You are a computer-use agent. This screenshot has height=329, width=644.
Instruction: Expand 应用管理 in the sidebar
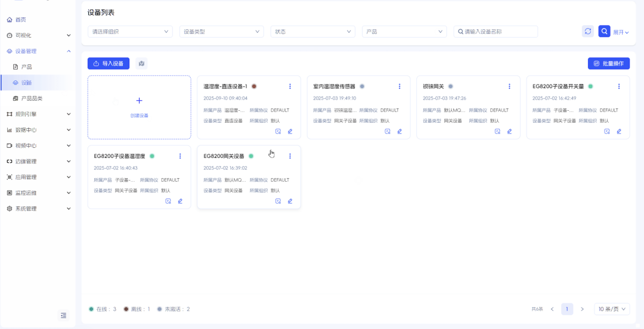[38, 177]
